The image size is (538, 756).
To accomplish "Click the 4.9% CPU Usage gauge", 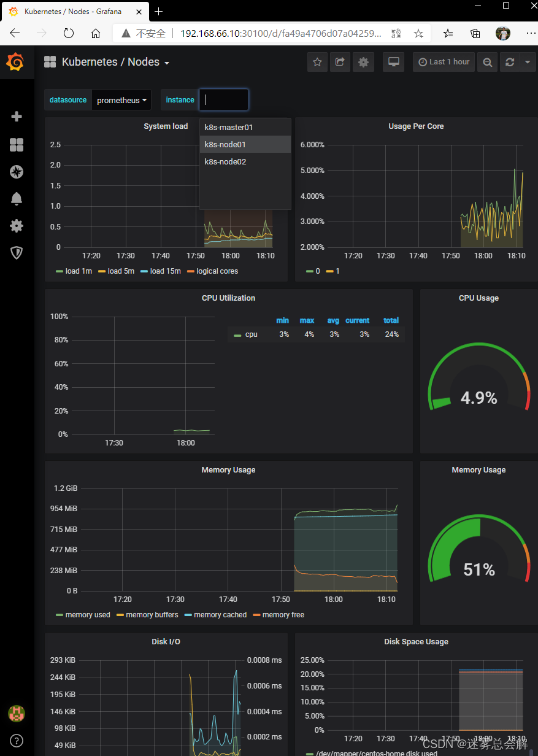I will point(478,377).
